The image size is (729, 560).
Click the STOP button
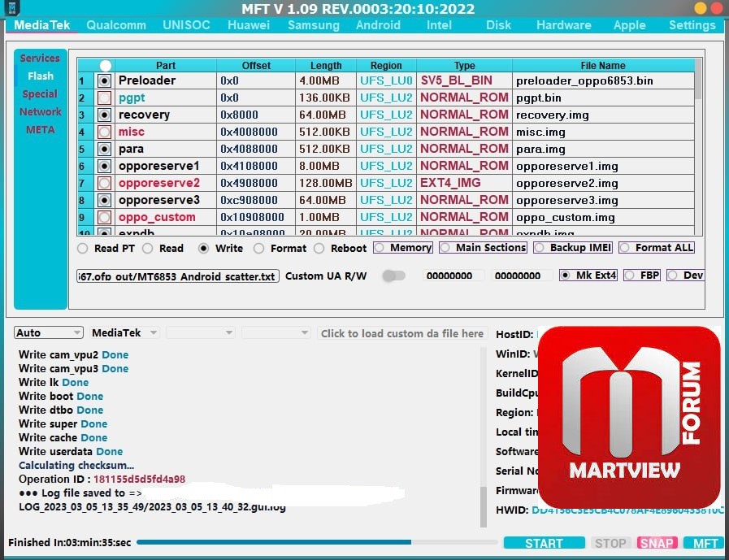pyautogui.click(x=610, y=543)
